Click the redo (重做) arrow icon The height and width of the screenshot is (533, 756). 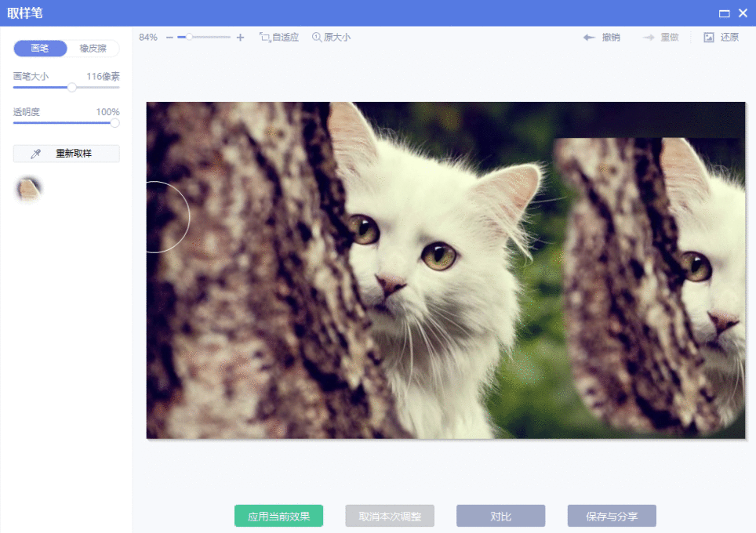(x=648, y=36)
